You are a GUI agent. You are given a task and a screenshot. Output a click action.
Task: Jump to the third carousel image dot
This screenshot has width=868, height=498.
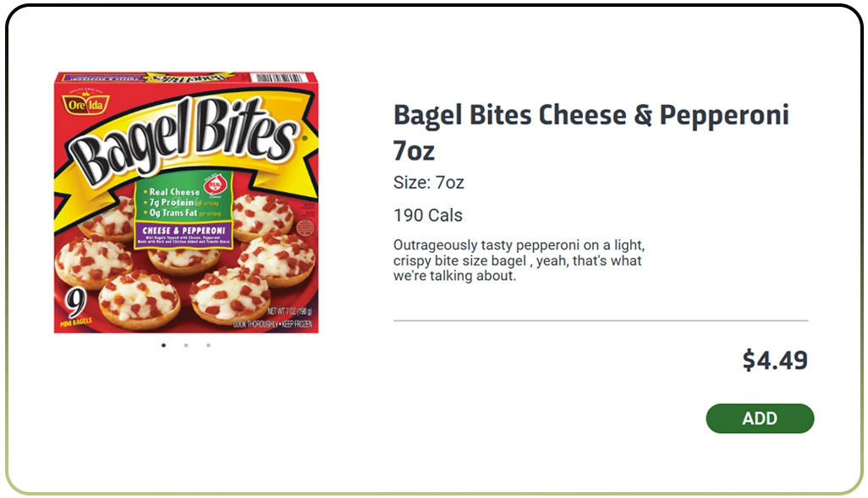pos(208,345)
